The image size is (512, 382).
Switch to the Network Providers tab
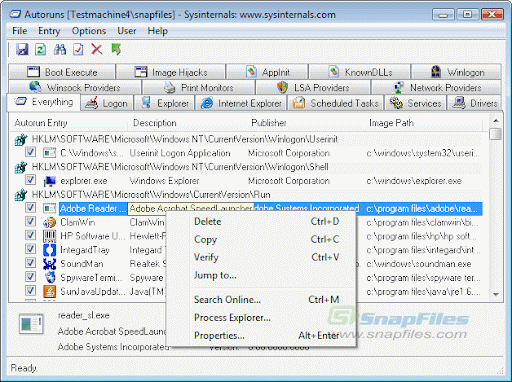(x=437, y=87)
